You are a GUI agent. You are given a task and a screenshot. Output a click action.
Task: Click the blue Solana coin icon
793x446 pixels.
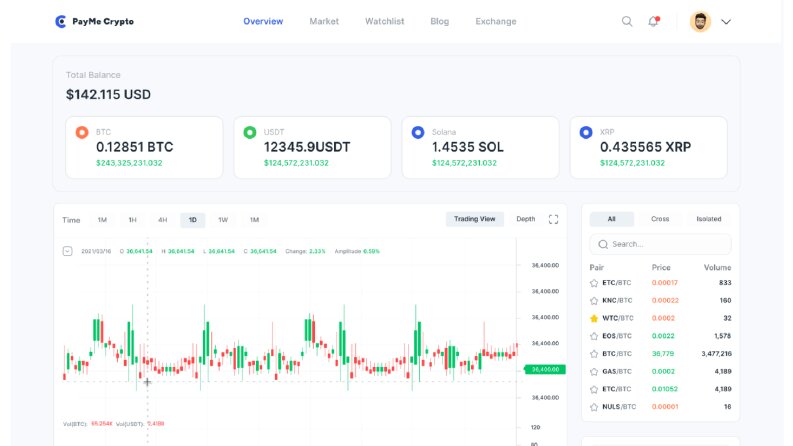pos(418,132)
